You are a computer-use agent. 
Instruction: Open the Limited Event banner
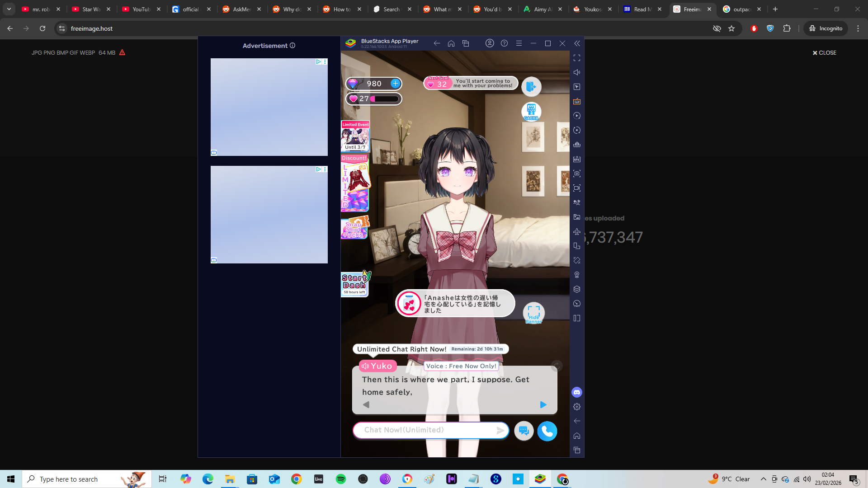355,136
